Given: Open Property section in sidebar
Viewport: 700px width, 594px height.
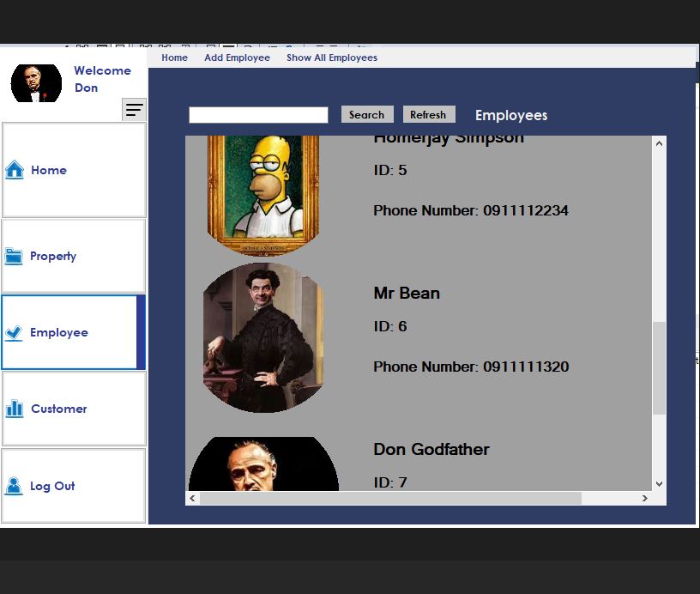Looking at the screenshot, I should 74,256.
